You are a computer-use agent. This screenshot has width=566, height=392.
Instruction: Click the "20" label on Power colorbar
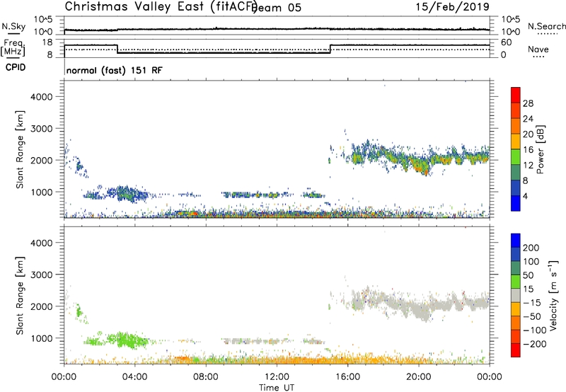coord(528,134)
